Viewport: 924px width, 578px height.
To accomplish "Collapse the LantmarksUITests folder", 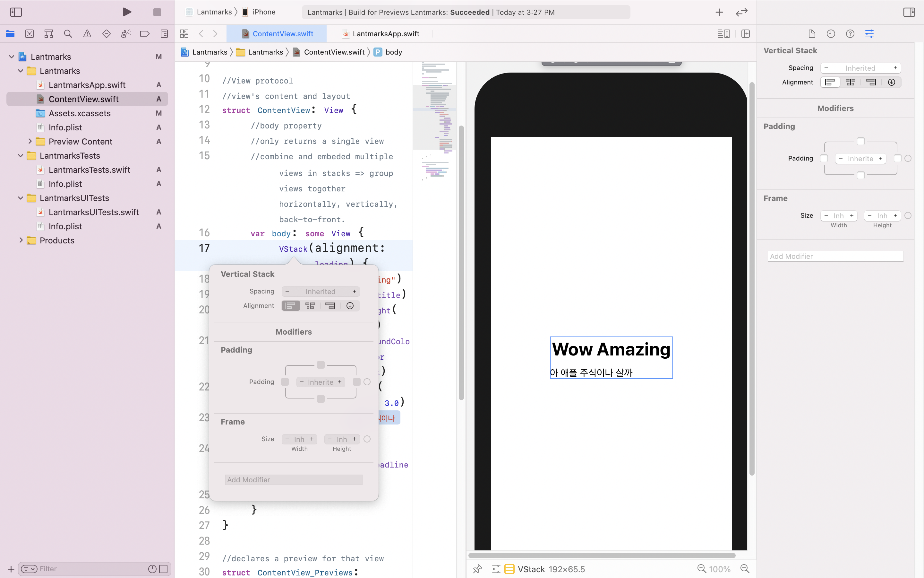I will (x=21, y=198).
